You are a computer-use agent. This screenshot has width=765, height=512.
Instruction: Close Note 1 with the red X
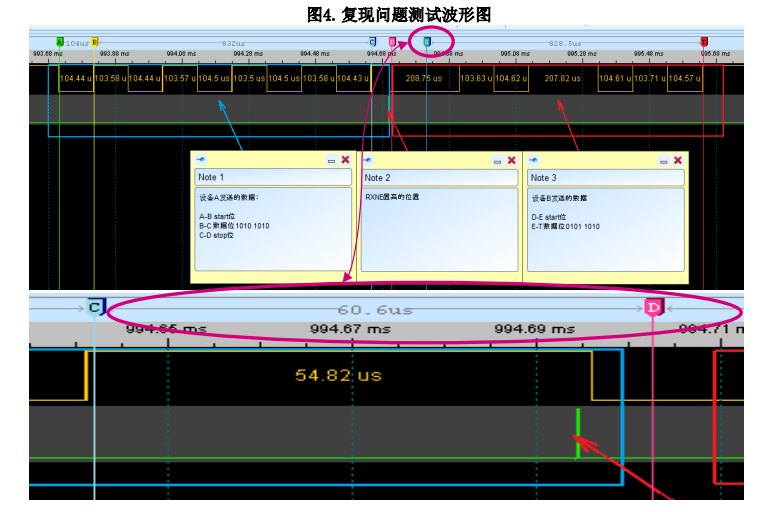tap(345, 160)
